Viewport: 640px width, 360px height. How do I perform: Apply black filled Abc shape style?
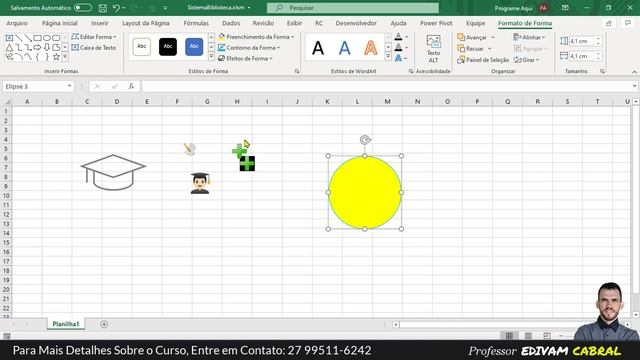coord(168,47)
